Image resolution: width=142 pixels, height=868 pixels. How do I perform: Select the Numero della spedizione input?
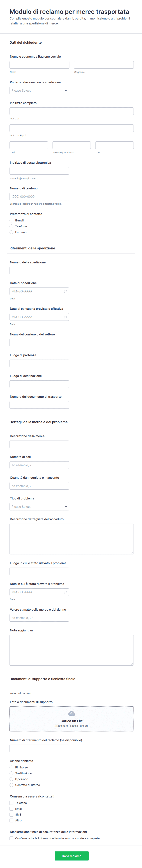[39, 270]
